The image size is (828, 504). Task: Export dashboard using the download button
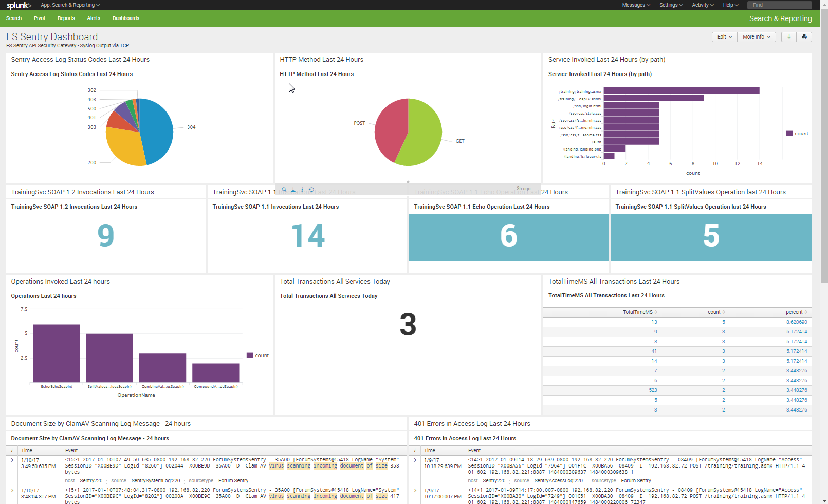click(x=789, y=37)
